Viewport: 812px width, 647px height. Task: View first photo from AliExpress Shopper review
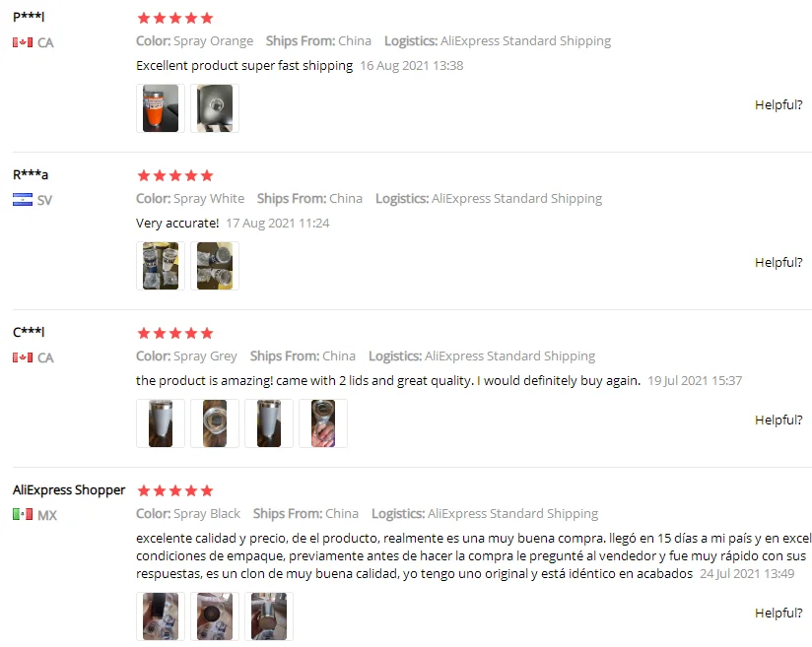161,616
